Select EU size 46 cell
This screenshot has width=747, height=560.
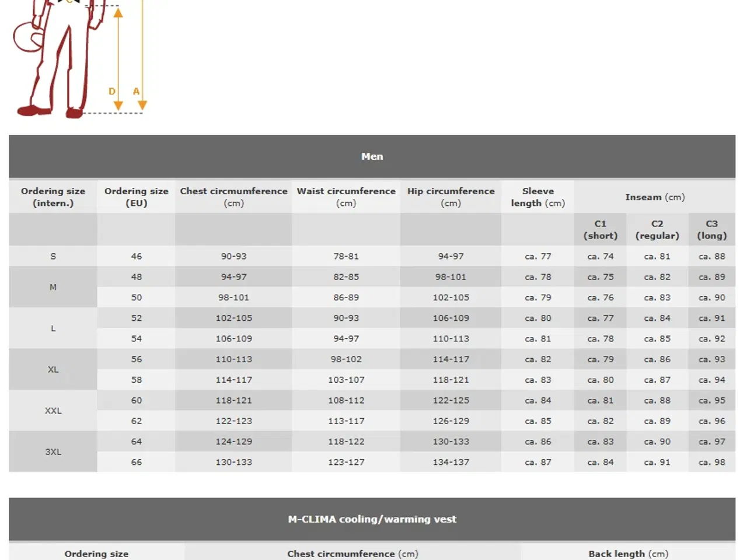[136, 257]
